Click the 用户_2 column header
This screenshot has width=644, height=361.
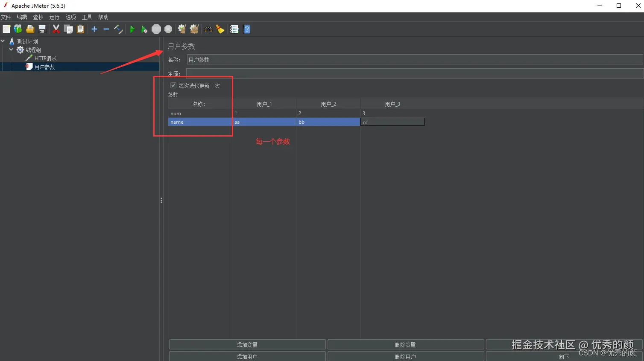pyautogui.click(x=328, y=104)
